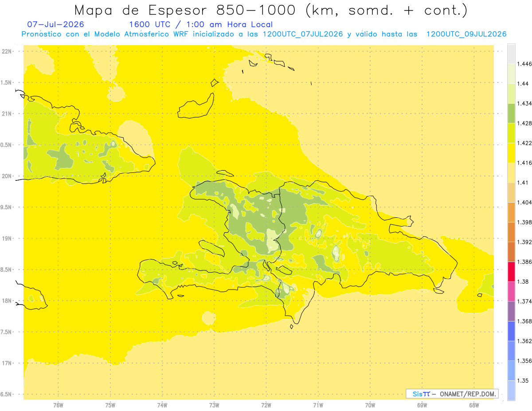Click the '22N' latitude label
The width and height of the screenshot is (532, 411).
(7, 51)
